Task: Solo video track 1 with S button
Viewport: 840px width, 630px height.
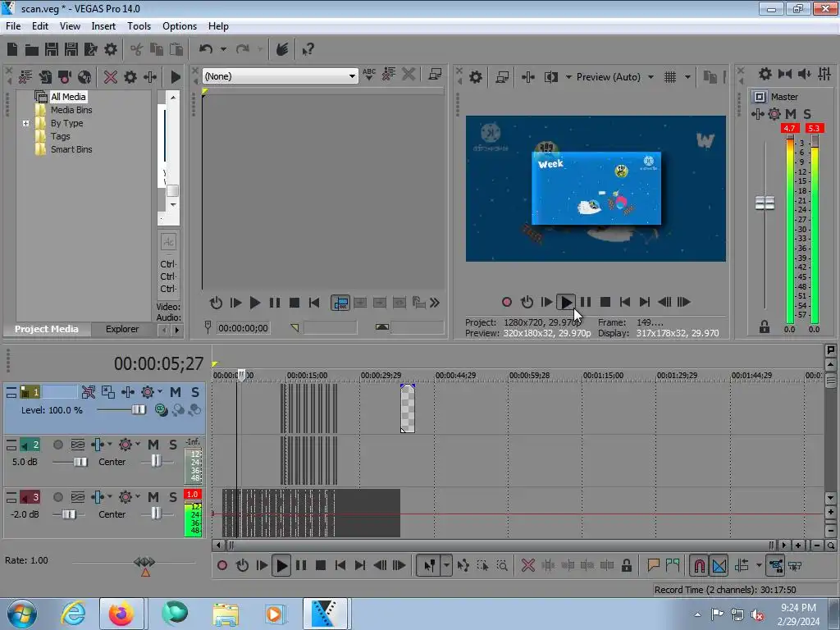Action: tap(195, 392)
